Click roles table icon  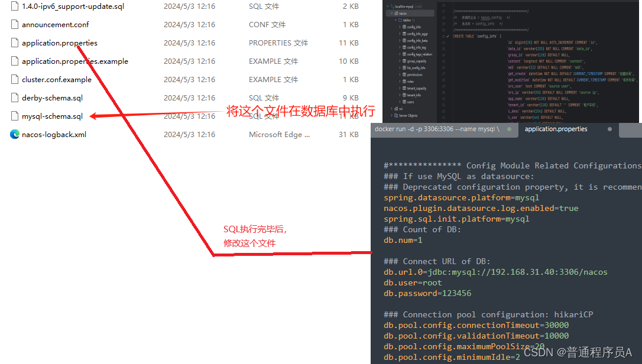(404, 82)
